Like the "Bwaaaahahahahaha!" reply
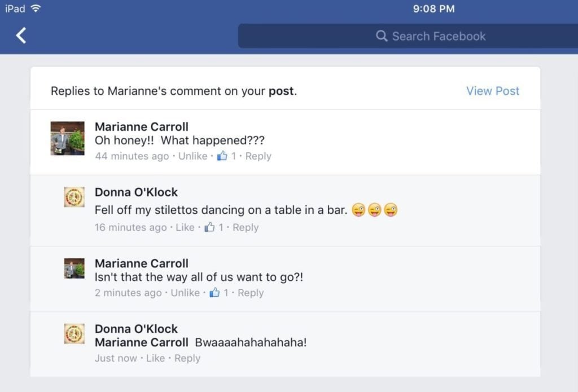Viewport: 578px width, 392px height. [156, 358]
